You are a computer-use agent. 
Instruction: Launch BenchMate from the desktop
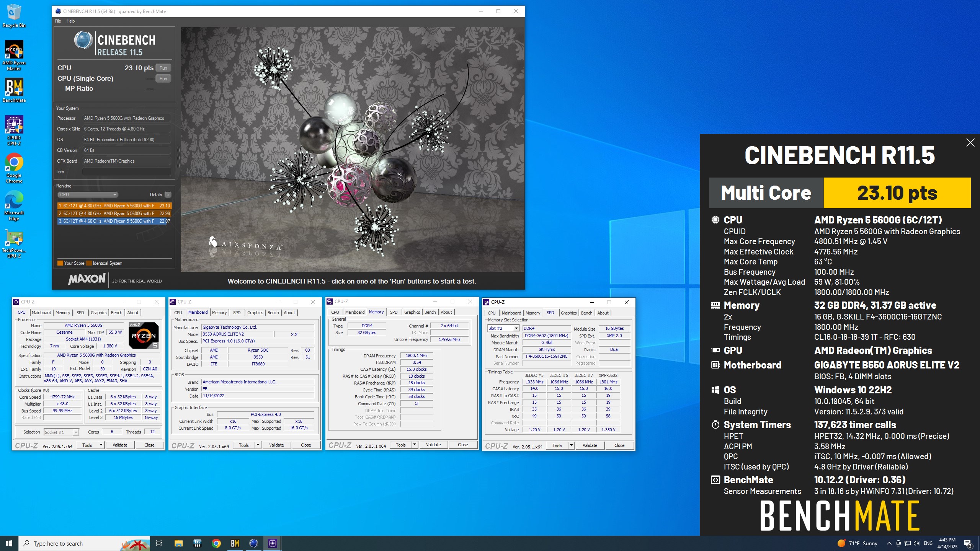coord(14,90)
